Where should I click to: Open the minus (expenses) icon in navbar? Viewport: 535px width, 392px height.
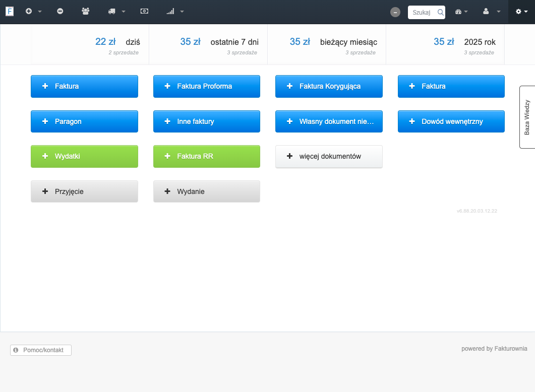coord(60,11)
